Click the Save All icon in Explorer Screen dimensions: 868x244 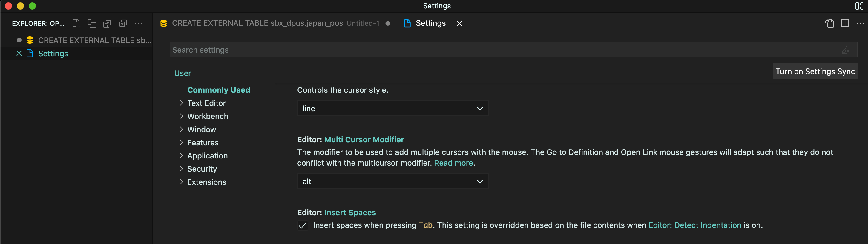tap(108, 23)
